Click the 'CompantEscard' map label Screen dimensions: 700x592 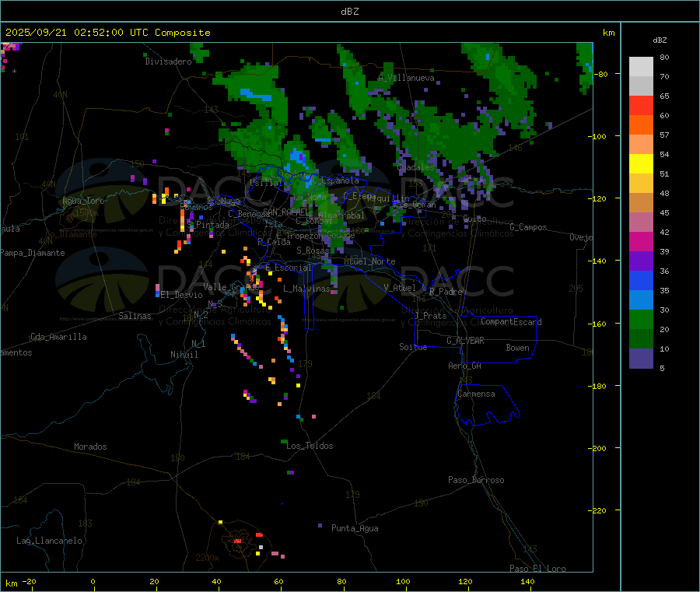coord(511,322)
